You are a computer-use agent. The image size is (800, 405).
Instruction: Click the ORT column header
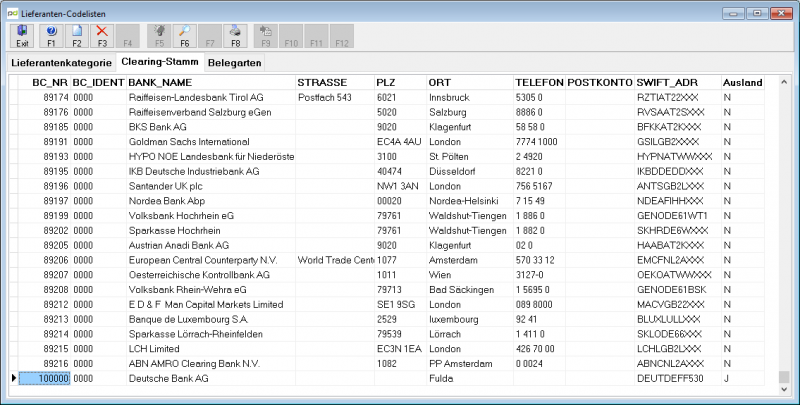point(470,83)
